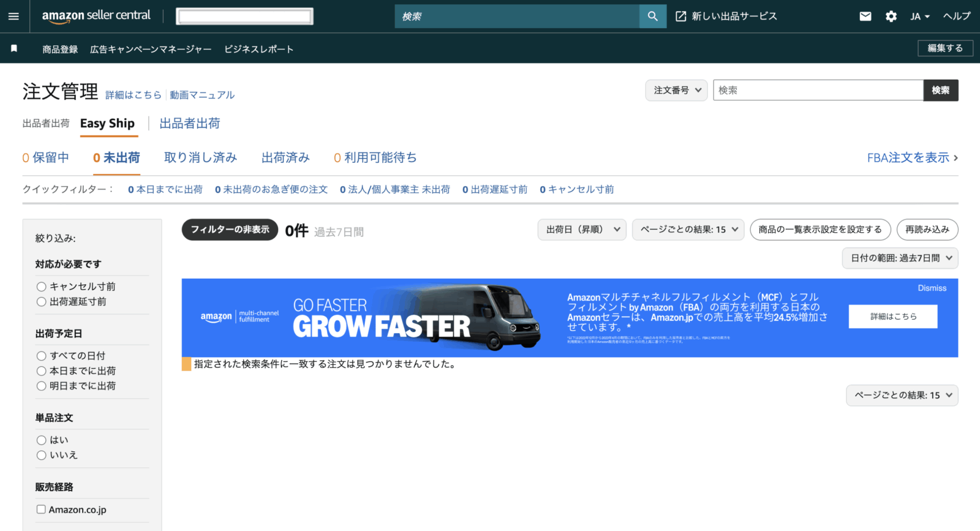Dismiss the multi-channel fulfillment banner
Viewport: 980px width, 531px height.
pyautogui.click(x=932, y=288)
